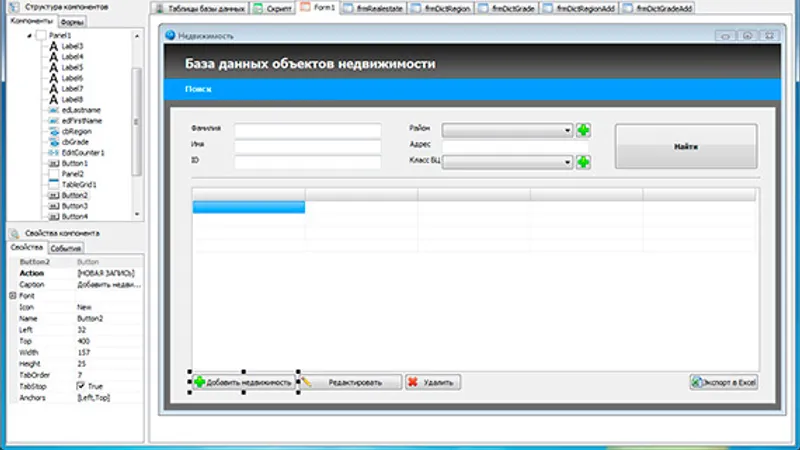Select Label5 icon in component tree

tap(54, 67)
